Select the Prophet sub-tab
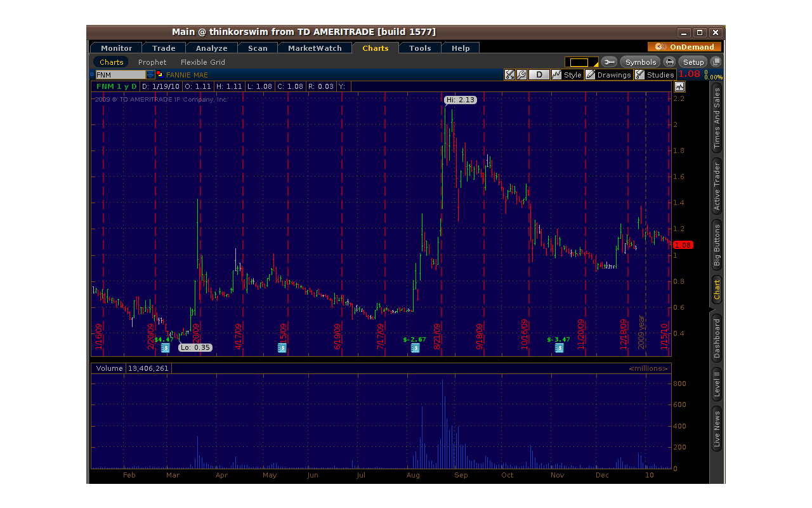The width and height of the screenshot is (812, 508). (152, 62)
